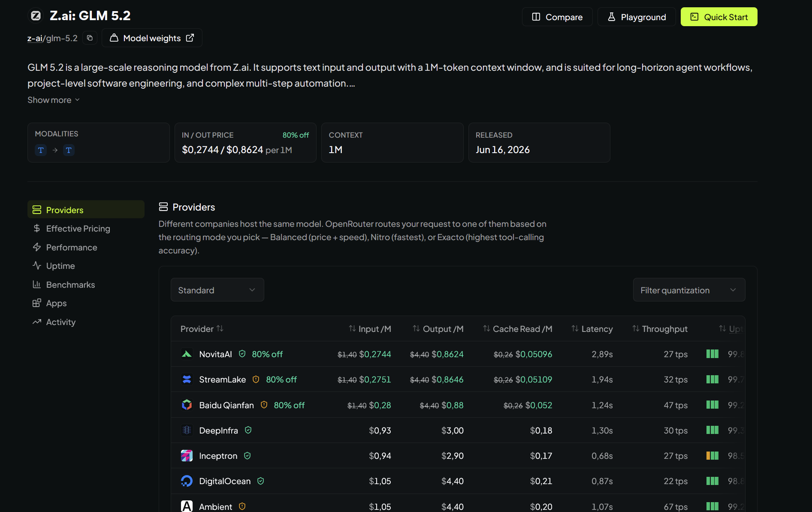The width and height of the screenshot is (812, 512).
Task: Sort table by Input /M column
Action: point(370,329)
